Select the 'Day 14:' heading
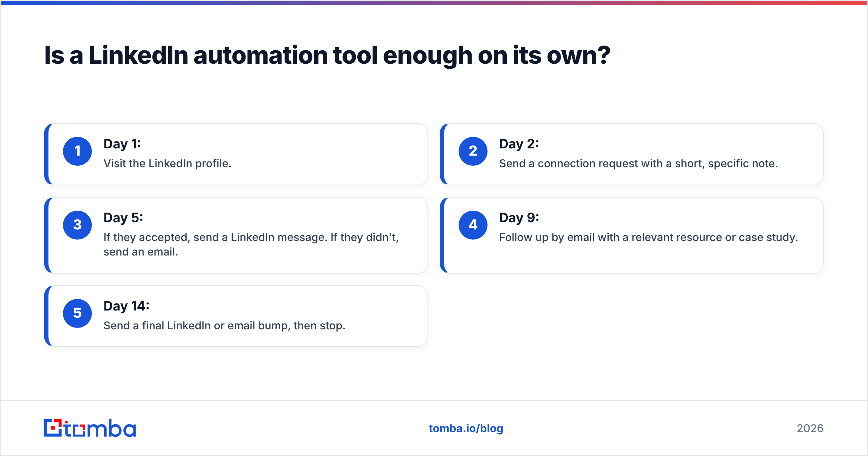This screenshot has width=868, height=456. [127, 306]
